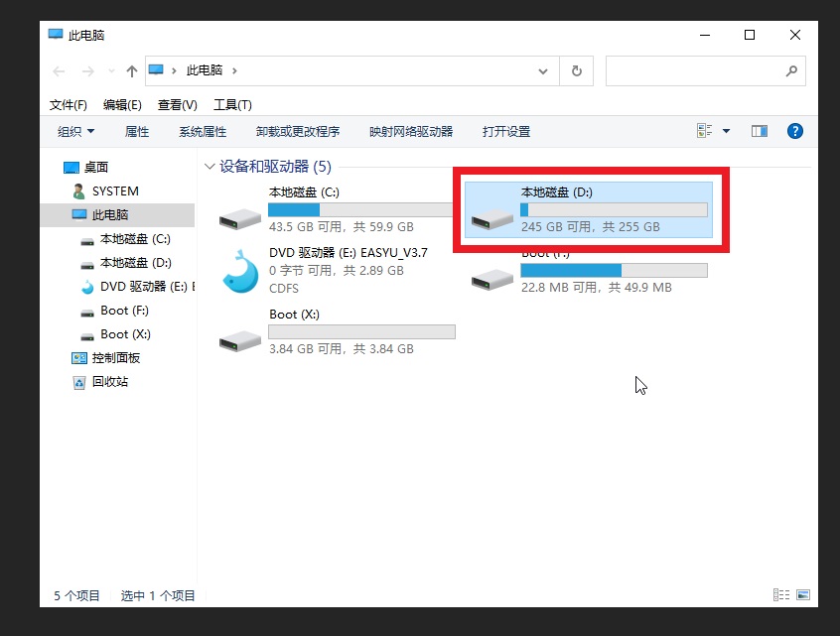Click the help question mark icon
840x636 pixels.
(794, 131)
